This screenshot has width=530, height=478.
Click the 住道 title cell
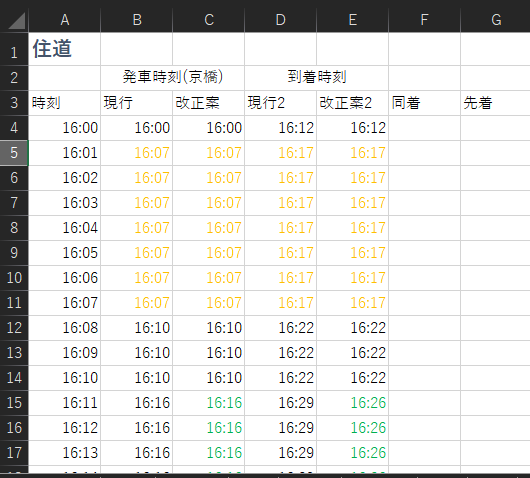coord(65,49)
